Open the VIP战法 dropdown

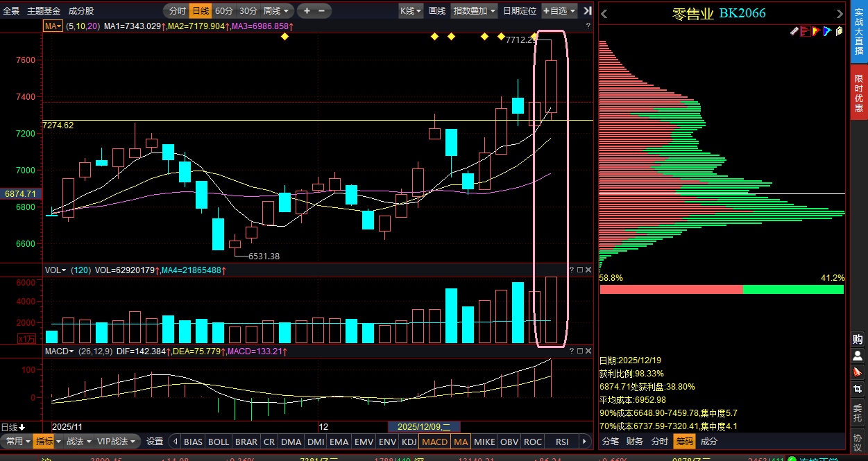pyautogui.click(x=117, y=441)
